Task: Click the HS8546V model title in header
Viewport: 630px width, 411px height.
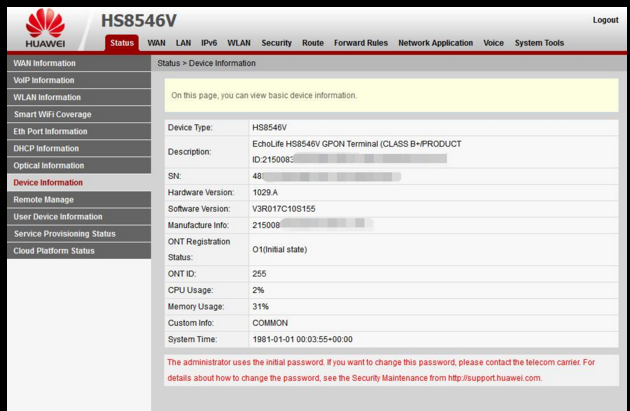Action: (x=139, y=20)
